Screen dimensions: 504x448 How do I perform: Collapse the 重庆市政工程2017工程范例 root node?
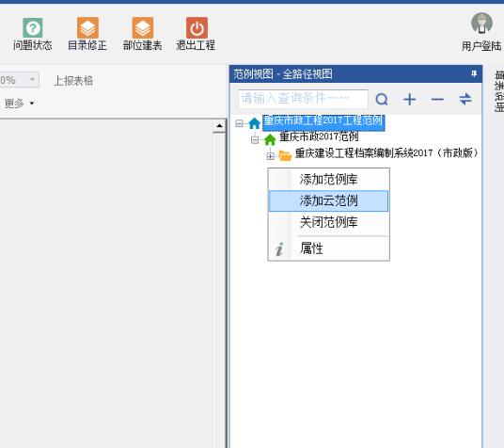[239, 123]
